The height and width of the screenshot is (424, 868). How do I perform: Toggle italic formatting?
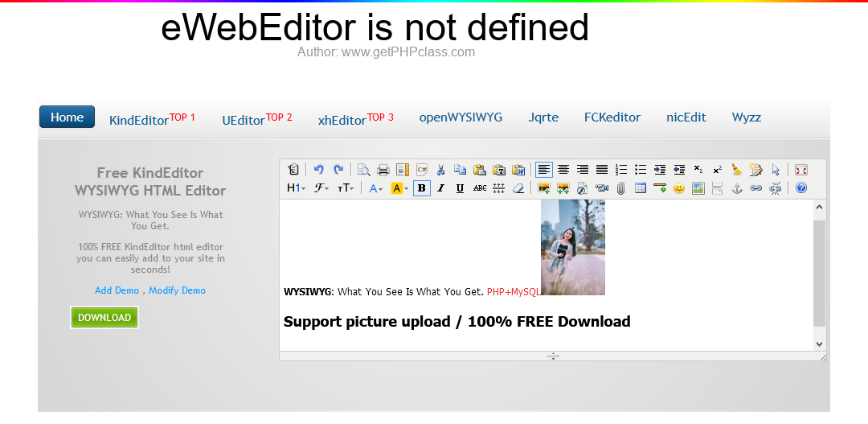tap(440, 188)
